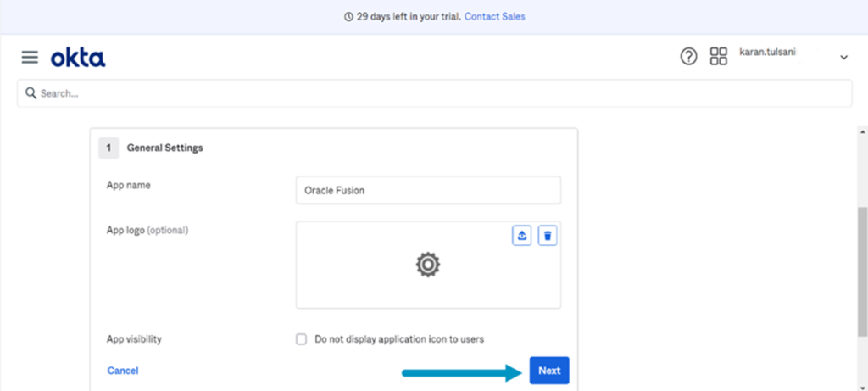The image size is (868, 391).
Task: Edit the App name field
Action: click(x=428, y=190)
